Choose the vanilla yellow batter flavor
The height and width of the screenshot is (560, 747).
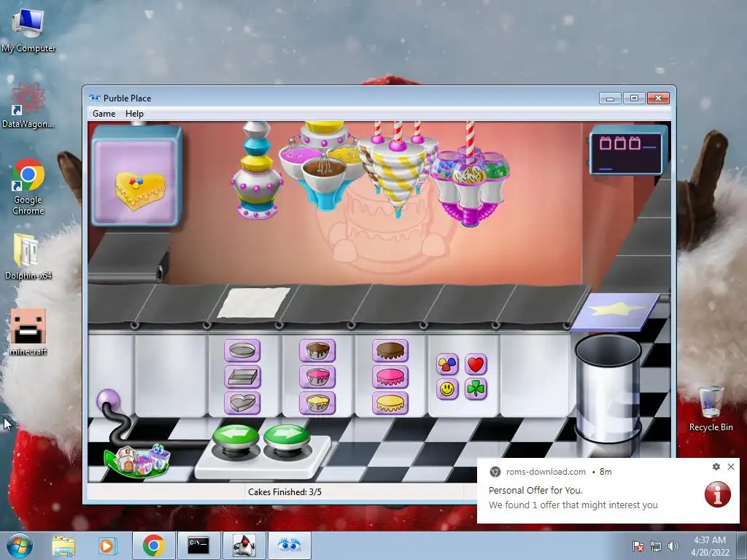pos(317,403)
